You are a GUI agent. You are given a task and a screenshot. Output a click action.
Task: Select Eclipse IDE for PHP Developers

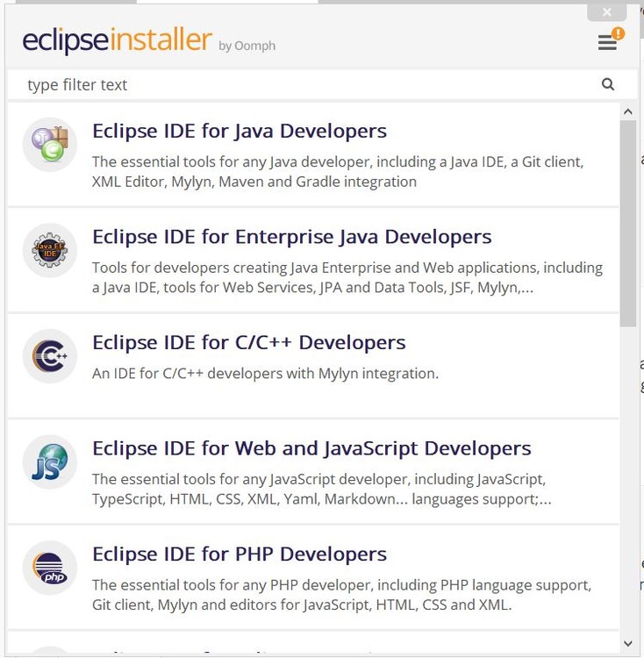(313, 577)
